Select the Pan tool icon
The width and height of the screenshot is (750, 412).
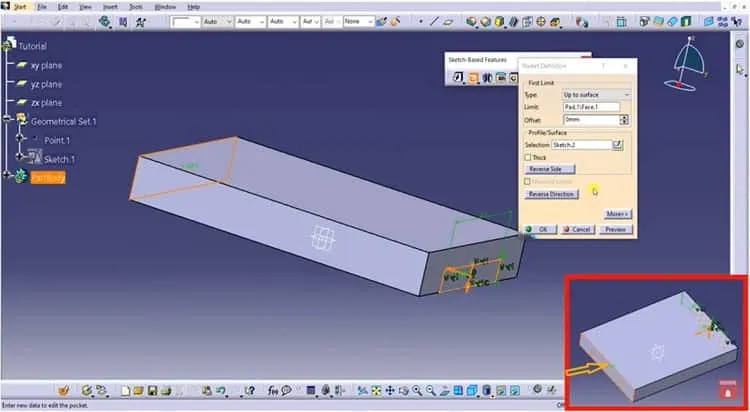click(390, 391)
